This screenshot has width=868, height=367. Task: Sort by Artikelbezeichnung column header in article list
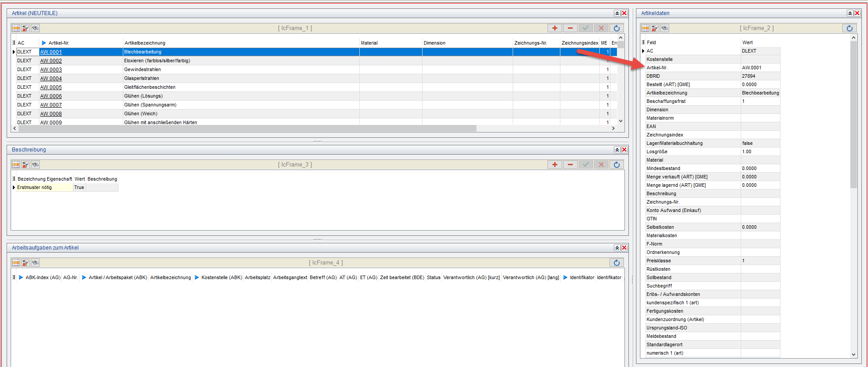(x=145, y=43)
